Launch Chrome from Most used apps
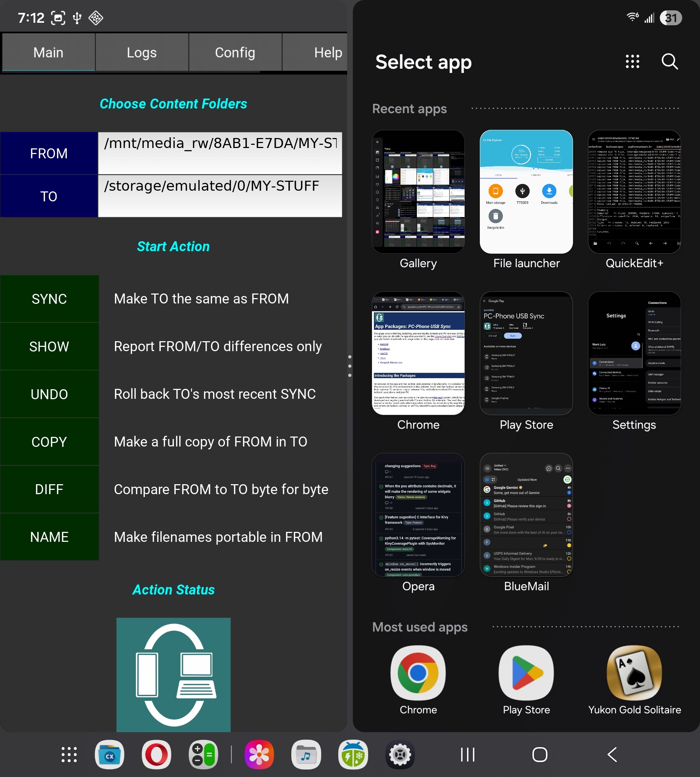Viewport: 700px width, 777px height. point(418,673)
